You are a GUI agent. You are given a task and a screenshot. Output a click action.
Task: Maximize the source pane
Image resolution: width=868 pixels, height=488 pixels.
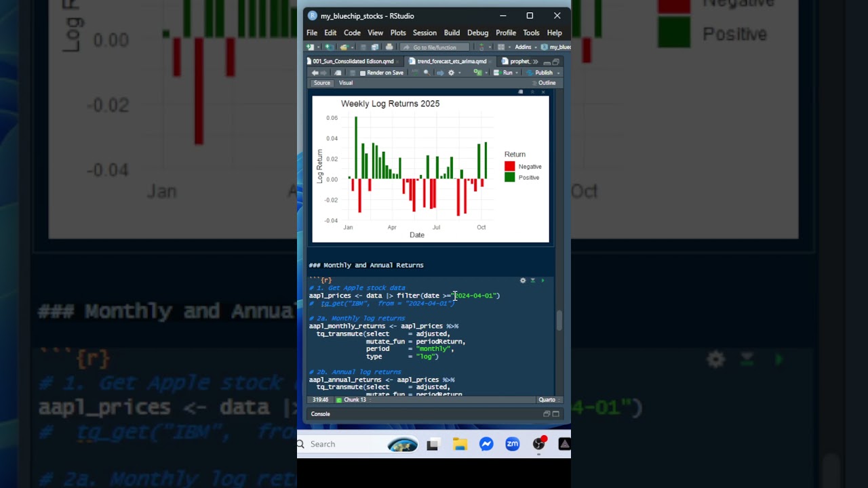(x=555, y=62)
